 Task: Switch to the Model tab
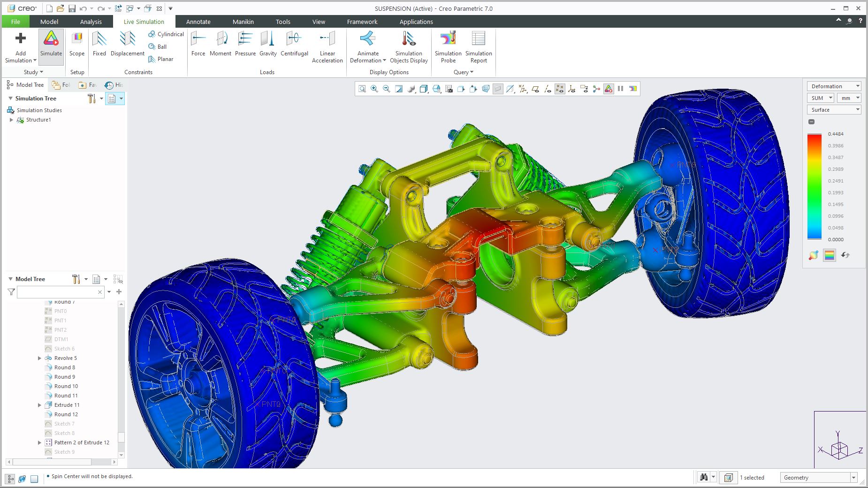coord(49,22)
